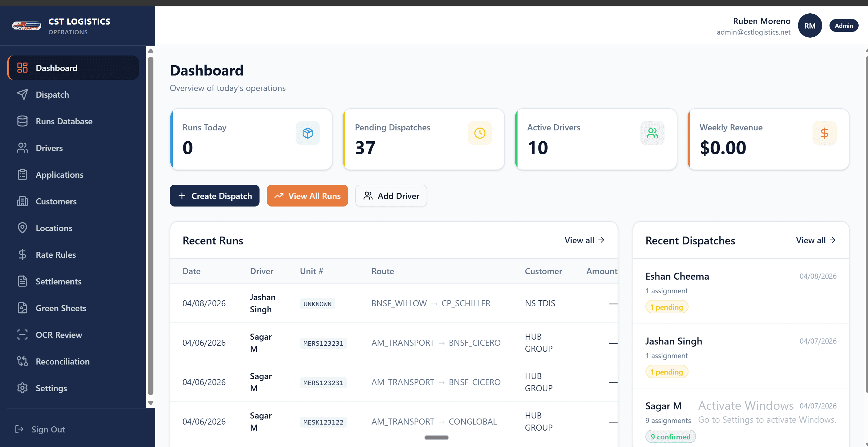Click the Settings gear icon
The width and height of the screenshot is (868, 447).
coord(22,388)
